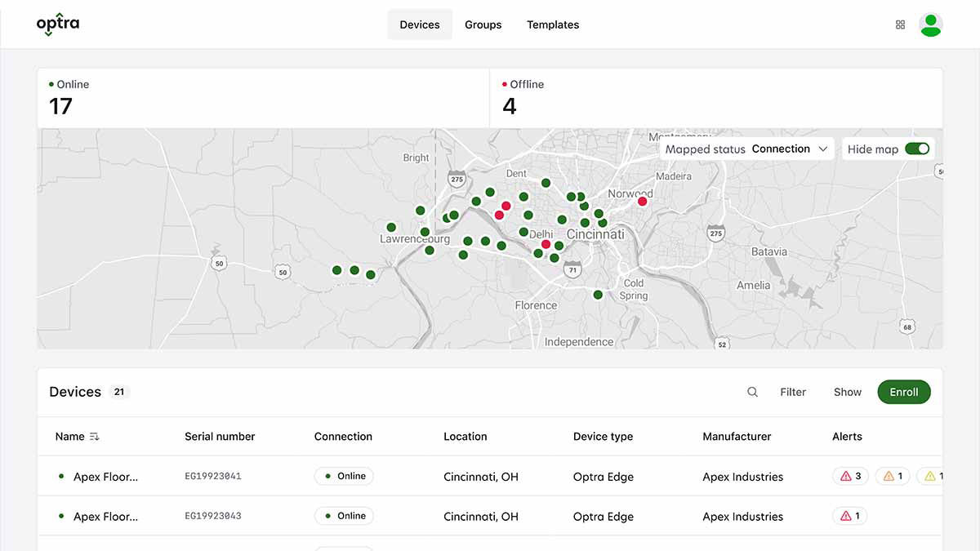Click the red offline device marker near Norwood
980x551 pixels.
pyautogui.click(x=643, y=201)
